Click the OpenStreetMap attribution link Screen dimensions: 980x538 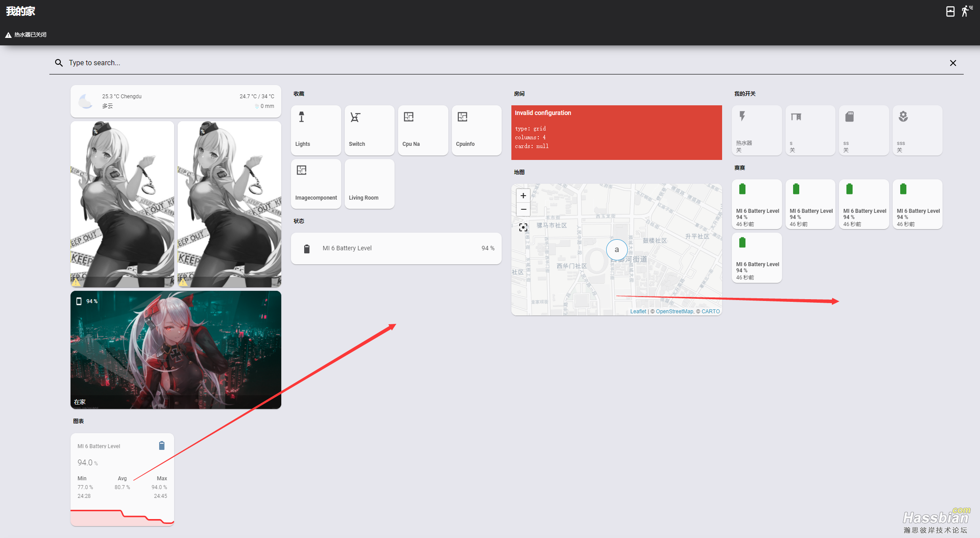point(675,311)
